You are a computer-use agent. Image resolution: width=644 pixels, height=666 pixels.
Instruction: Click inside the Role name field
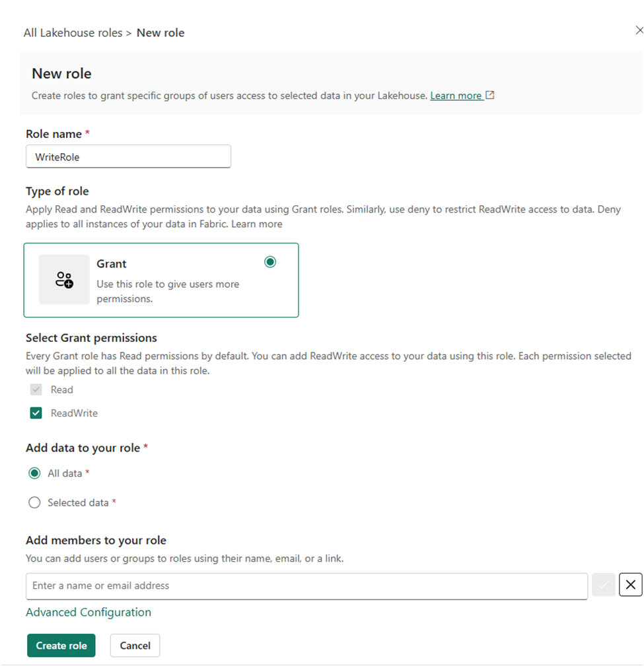point(128,156)
